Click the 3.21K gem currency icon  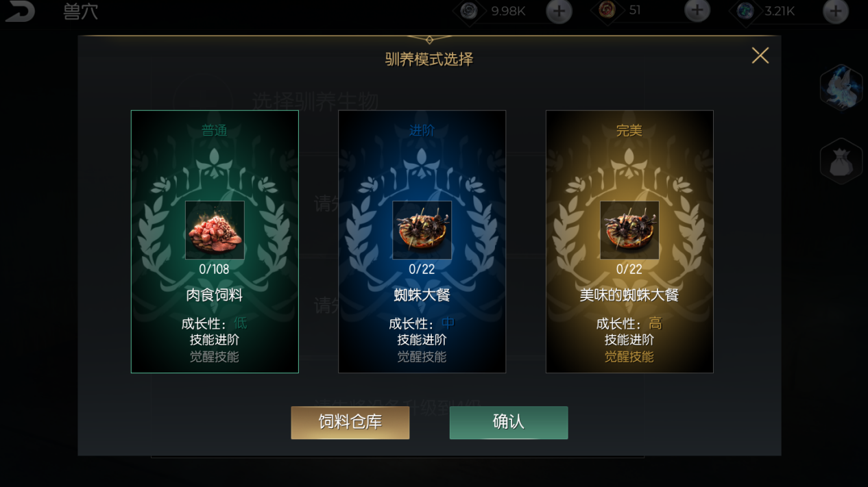coord(745,10)
